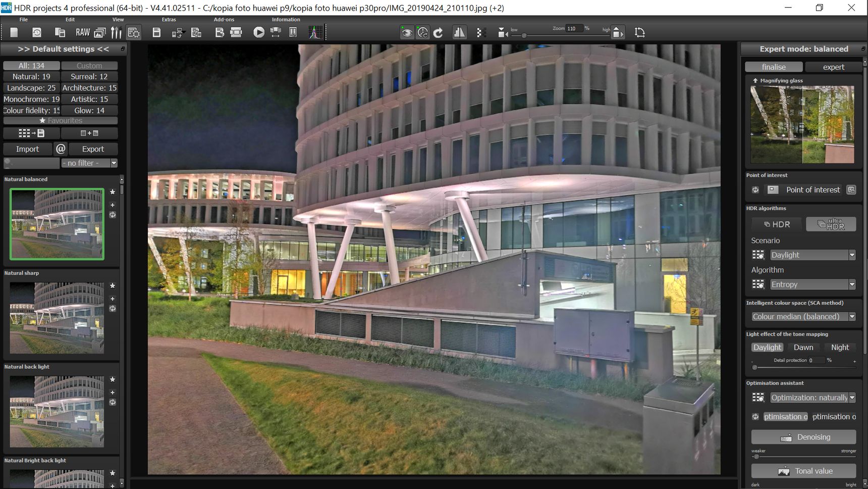Click the Zoom percentage input field
The width and height of the screenshot is (868, 489).
(573, 29)
